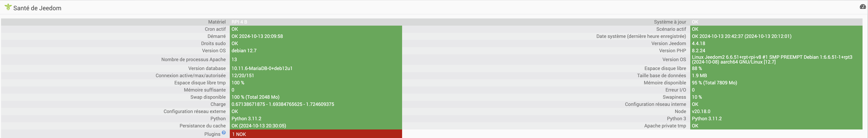Select the Linux Jeedom2 kernel version text
This screenshot has width=868, height=138.
772,59
